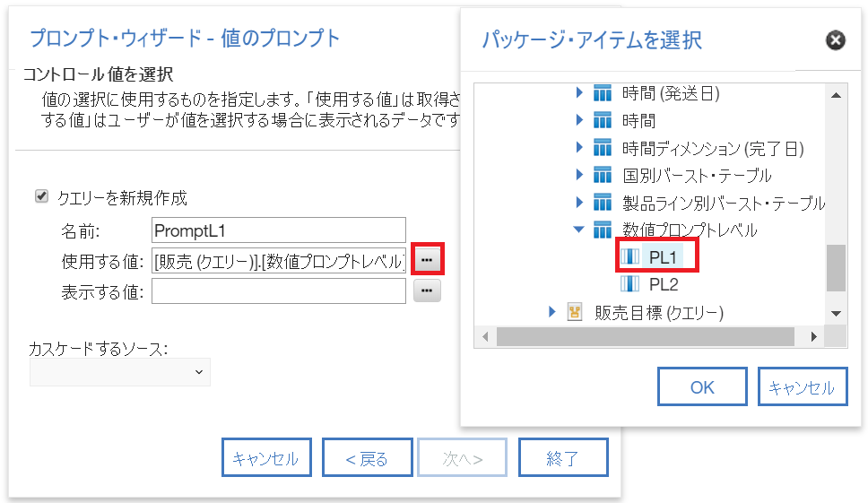
Task: Click the column icon next to PL2
Action: click(x=630, y=284)
